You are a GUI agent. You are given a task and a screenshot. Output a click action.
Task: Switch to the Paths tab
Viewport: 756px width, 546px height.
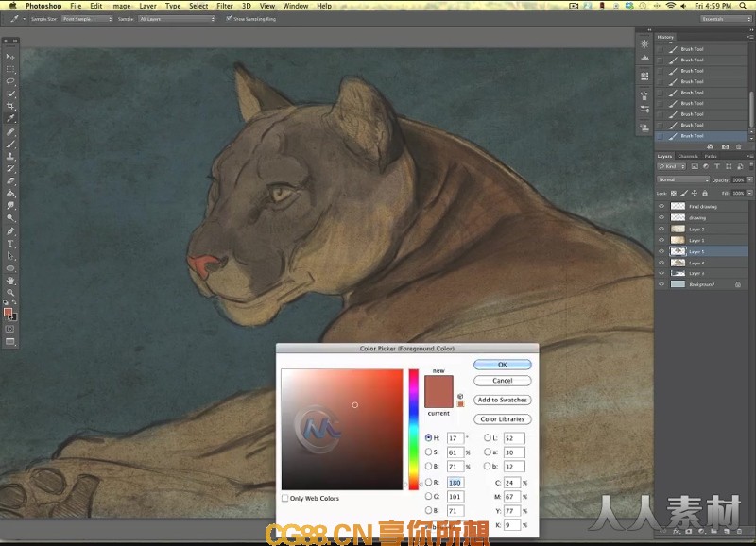711,156
